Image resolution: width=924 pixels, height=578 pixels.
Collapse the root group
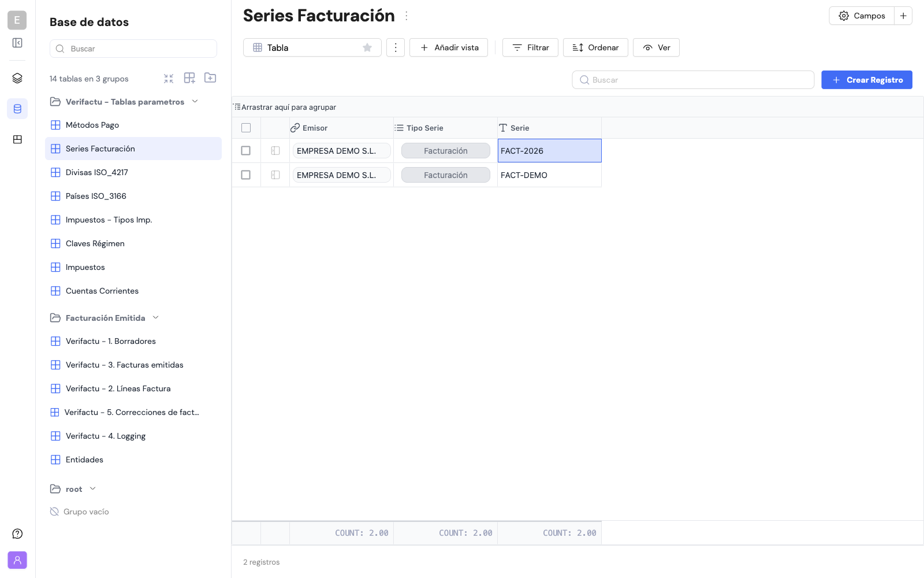(93, 488)
